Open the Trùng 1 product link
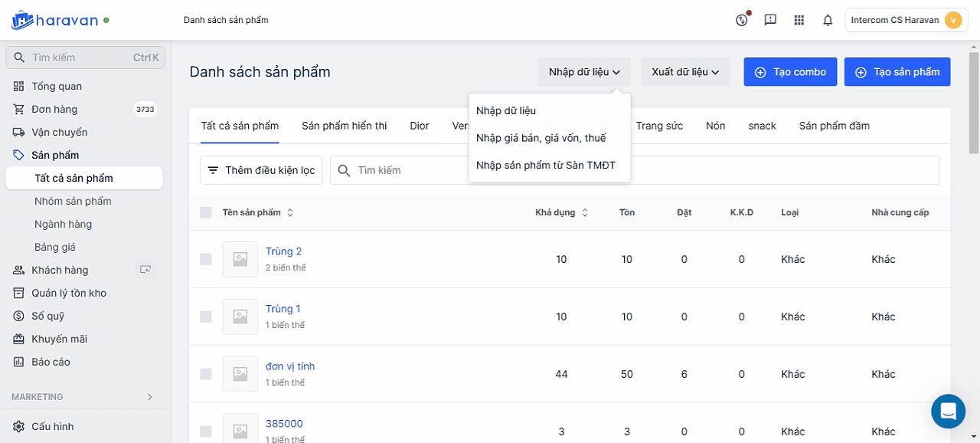Image resolution: width=980 pixels, height=443 pixels. click(x=283, y=309)
